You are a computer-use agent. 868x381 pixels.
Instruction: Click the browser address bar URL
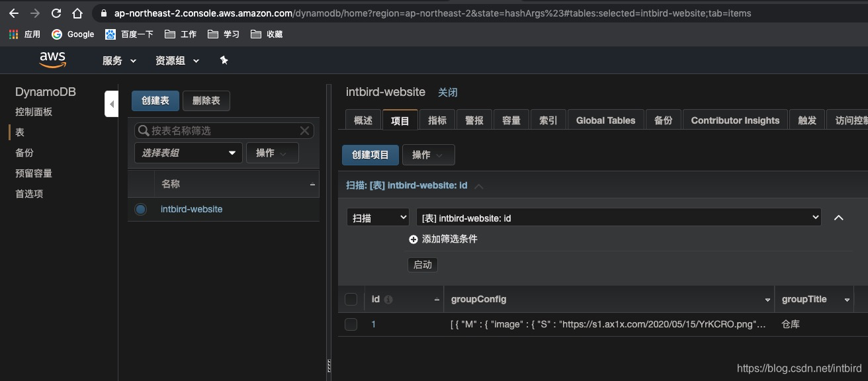tap(433, 13)
